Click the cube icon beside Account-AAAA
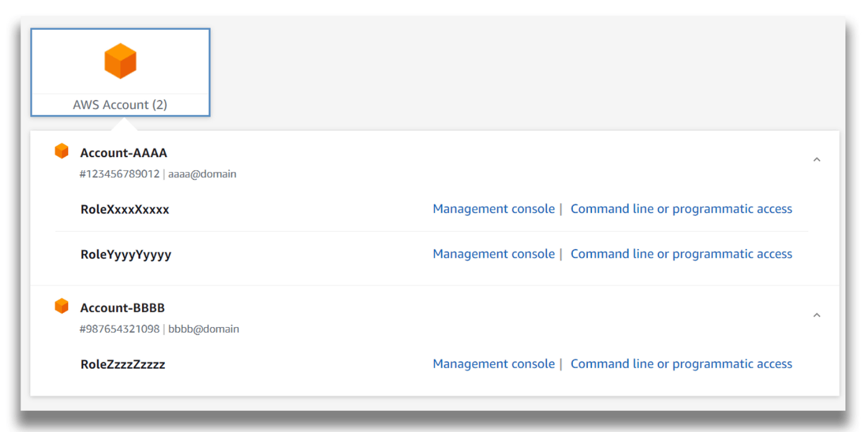The image size is (868, 432). [61, 151]
